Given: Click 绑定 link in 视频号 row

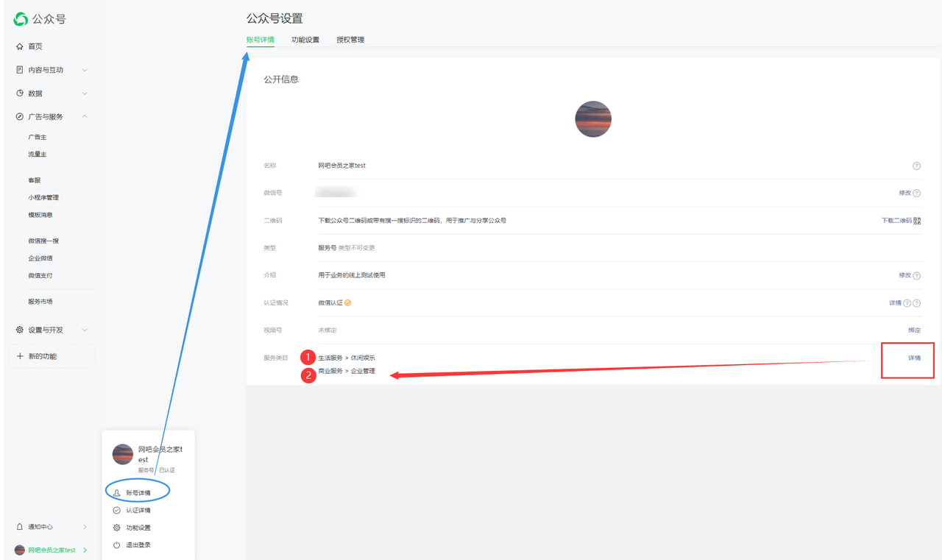Looking at the screenshot, I should tap(914, 330).
